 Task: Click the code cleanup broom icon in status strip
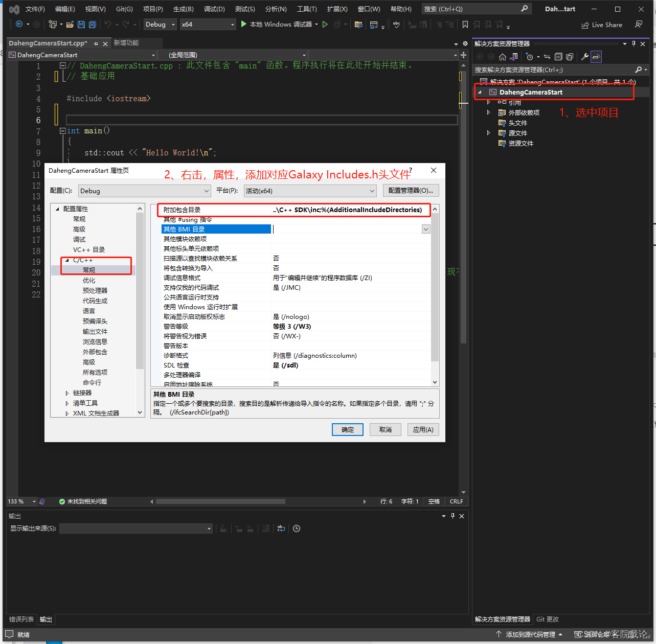tap(42, 501)
